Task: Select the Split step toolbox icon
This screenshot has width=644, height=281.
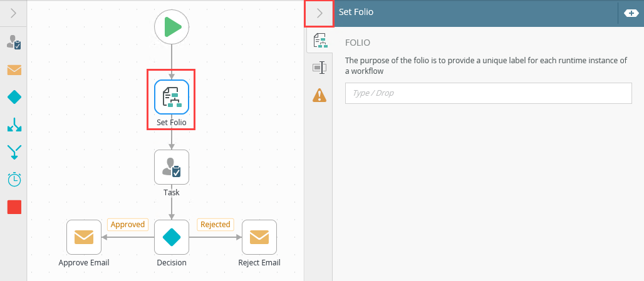Action: click(x=14, y=125)
